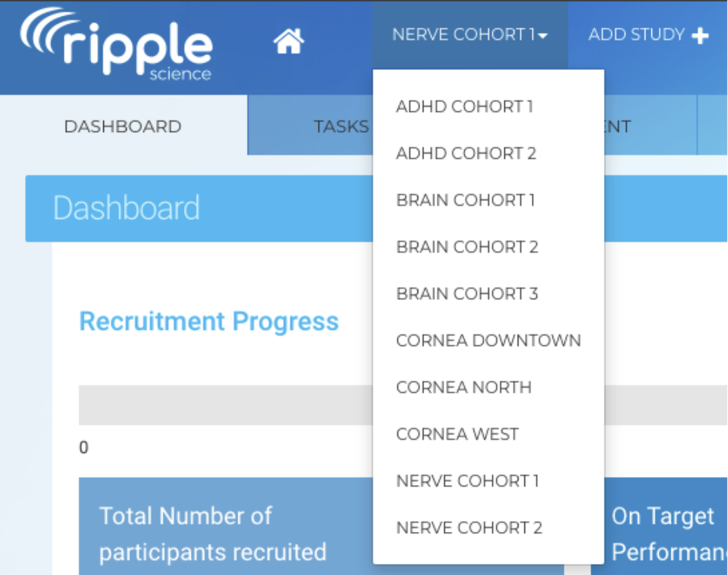Viewport: 728px width, 575px height.
Task: Open the Dashboard tab
Action: [123, 126]
